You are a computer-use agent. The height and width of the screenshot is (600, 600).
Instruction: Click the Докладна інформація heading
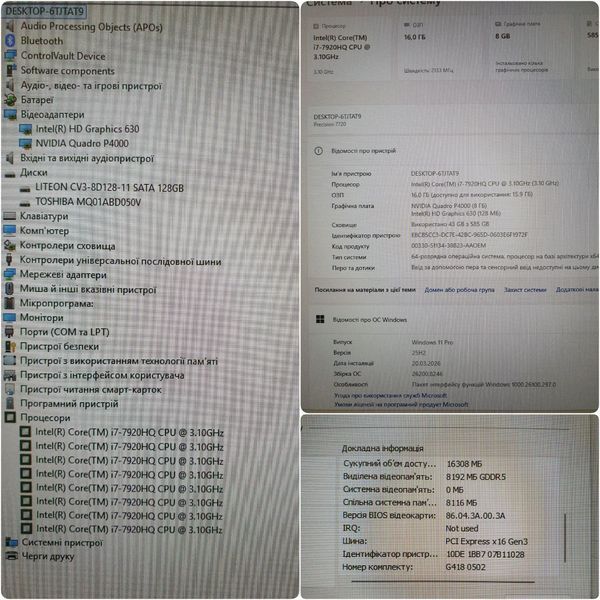(x=382, y=448)
